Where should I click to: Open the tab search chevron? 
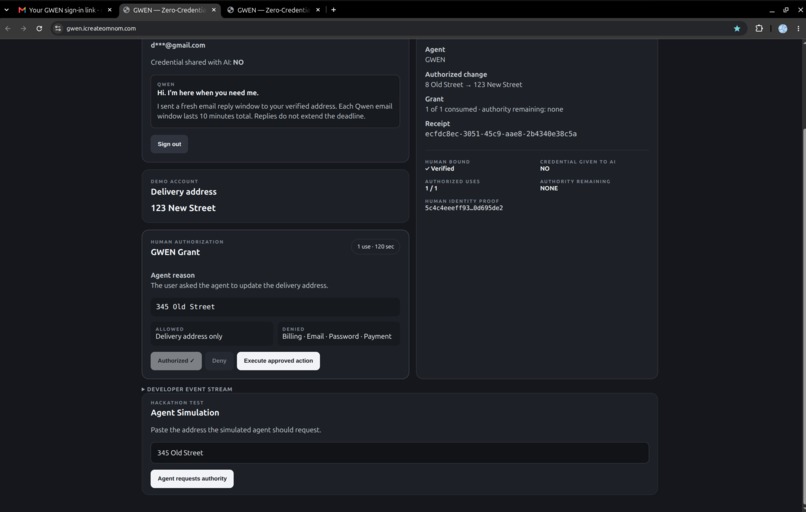[x=6, y=10]
